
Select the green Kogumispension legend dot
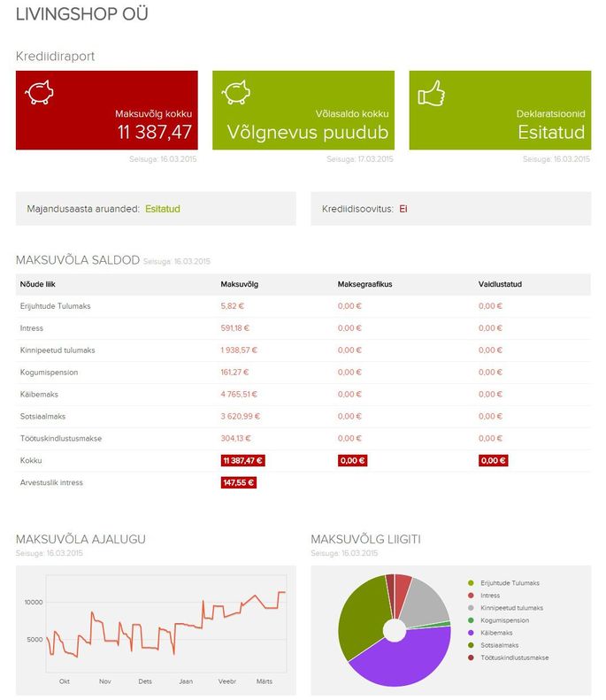(x=471, y=620)
